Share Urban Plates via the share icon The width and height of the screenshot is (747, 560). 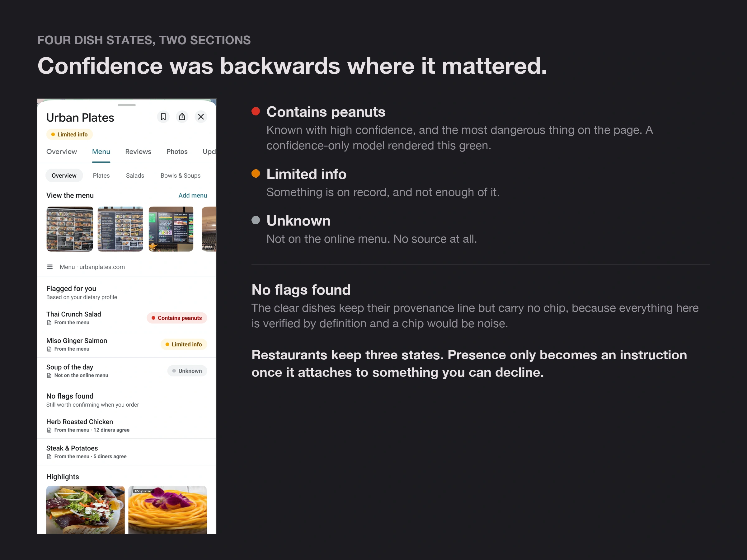click(x=182, y=117)
